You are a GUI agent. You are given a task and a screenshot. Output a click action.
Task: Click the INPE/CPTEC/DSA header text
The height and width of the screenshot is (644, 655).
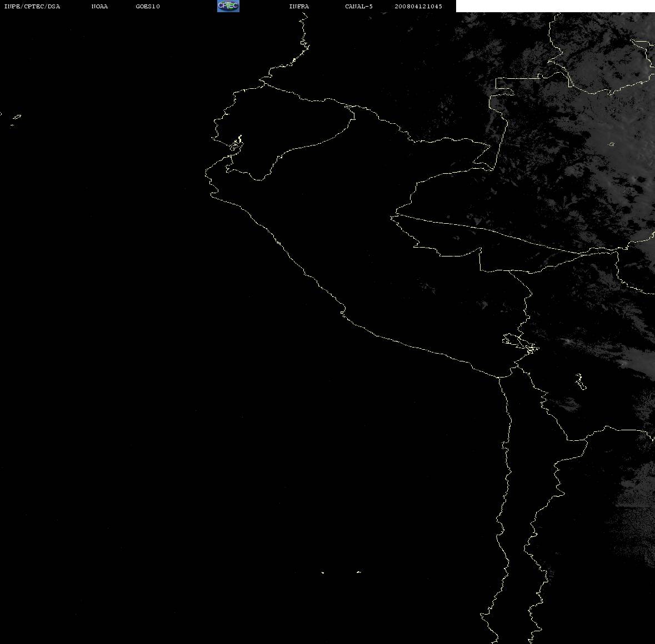pyautogui.click(x=32, y=6)
